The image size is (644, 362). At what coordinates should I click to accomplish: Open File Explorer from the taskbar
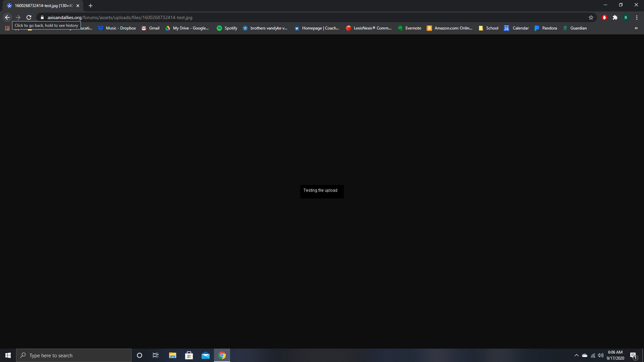(172, 355)
